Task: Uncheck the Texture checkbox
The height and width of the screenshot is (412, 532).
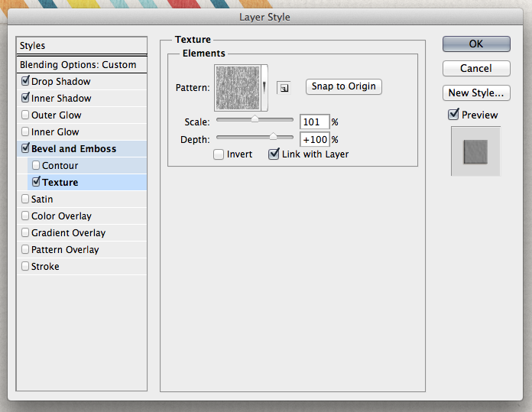Action: pos(36,182)
